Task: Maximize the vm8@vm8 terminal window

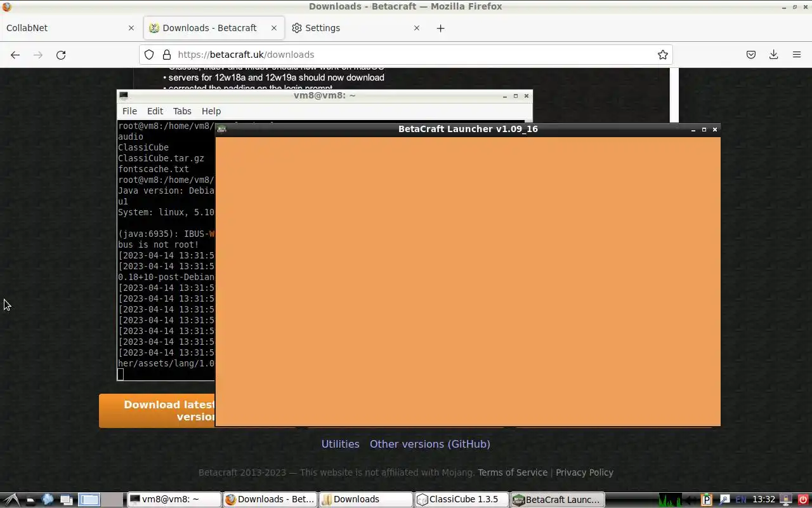Action: point(516,96)
